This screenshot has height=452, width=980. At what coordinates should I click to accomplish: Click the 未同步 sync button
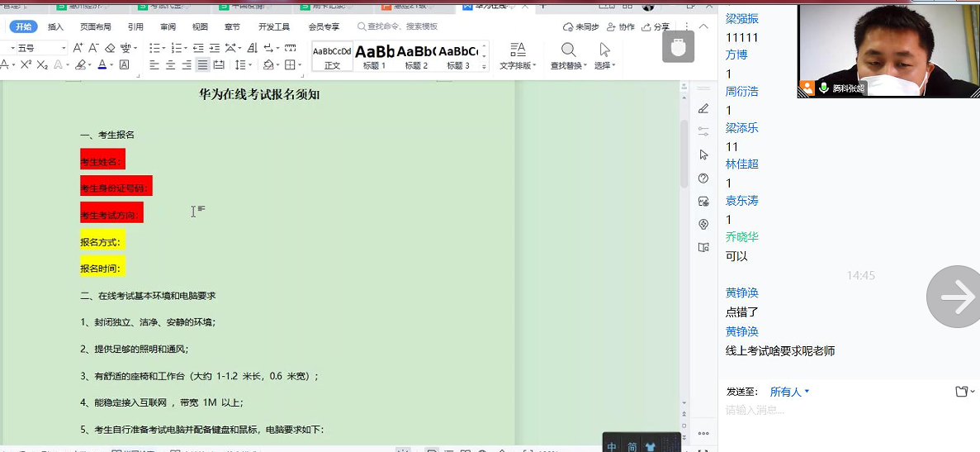pyautogui.click(x=581, y=27)
